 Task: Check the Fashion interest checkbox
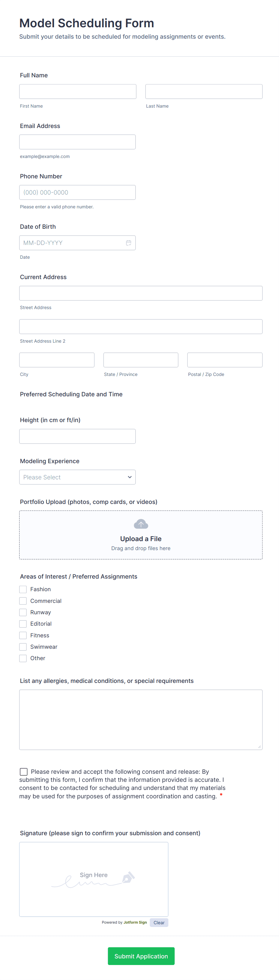click(23, 589)
